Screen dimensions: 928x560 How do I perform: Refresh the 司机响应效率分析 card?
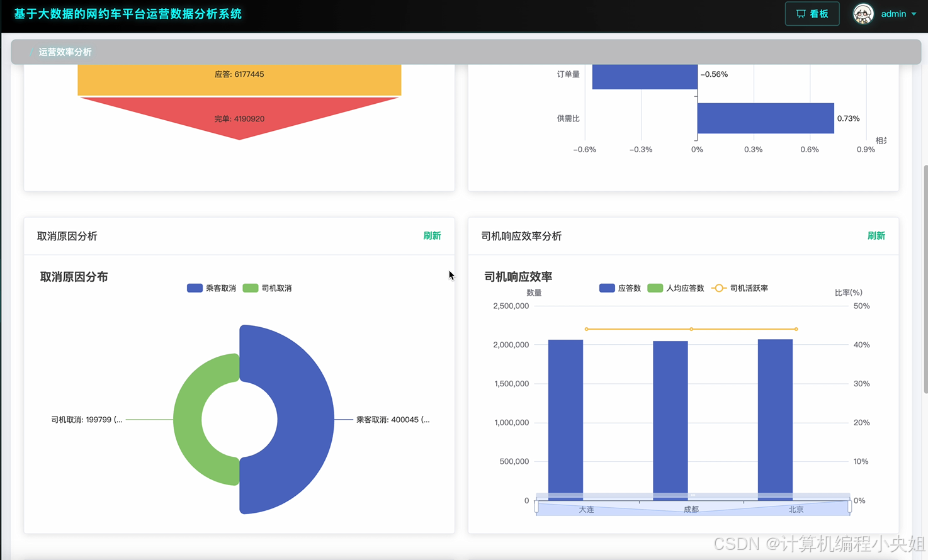click(876, 235)
